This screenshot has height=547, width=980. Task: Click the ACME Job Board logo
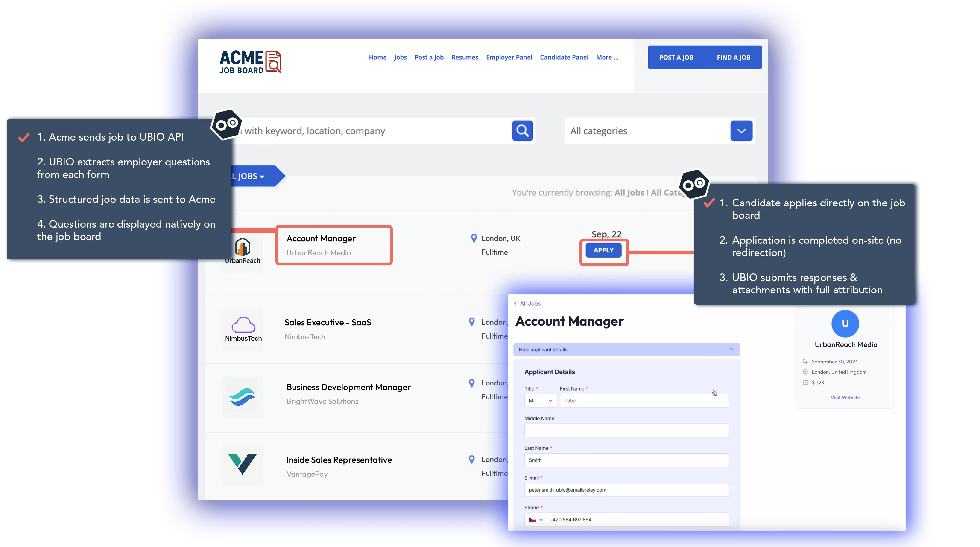(250, 62)
